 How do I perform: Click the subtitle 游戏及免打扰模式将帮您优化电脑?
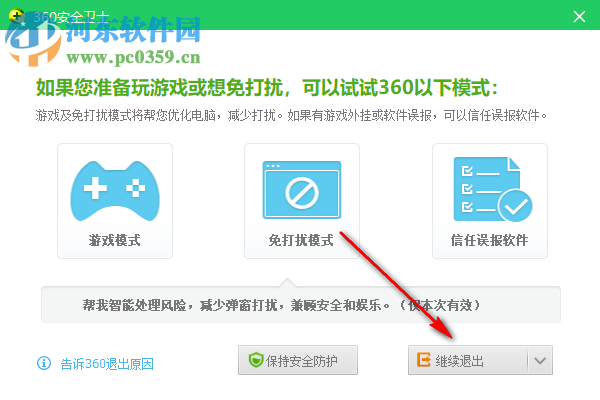[291, 115]
